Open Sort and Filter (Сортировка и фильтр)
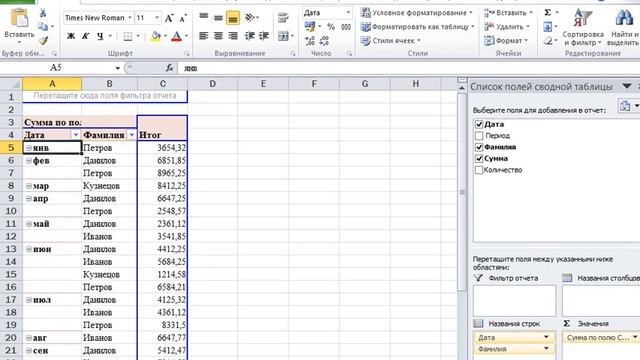640x360 pixels. (x=583, y=27)
